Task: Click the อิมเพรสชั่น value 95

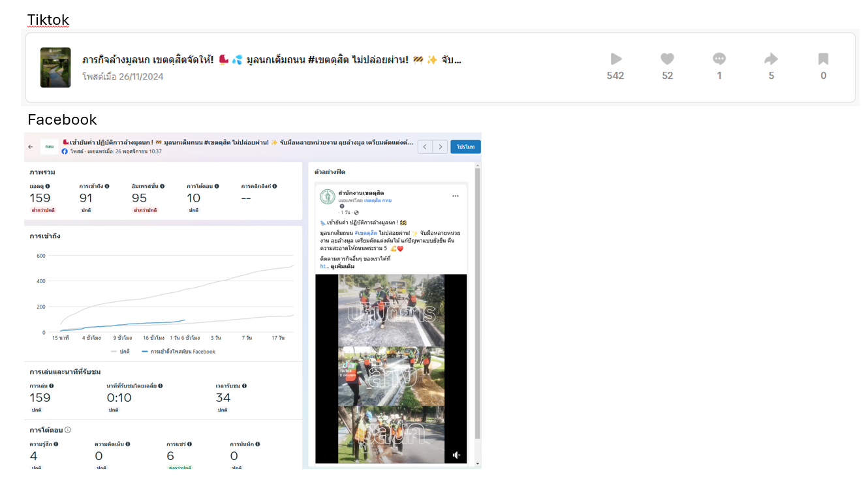Action: click(x=139, y=198)
